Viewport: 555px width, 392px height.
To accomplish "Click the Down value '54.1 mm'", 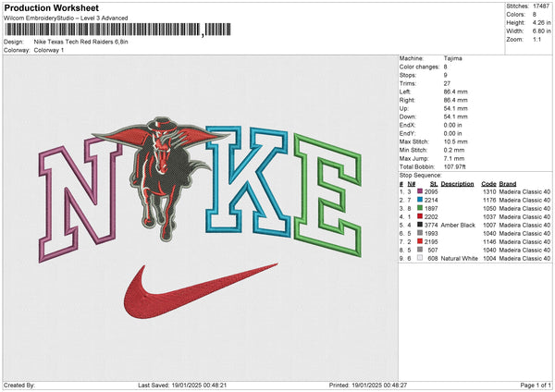I will [455, 116].
